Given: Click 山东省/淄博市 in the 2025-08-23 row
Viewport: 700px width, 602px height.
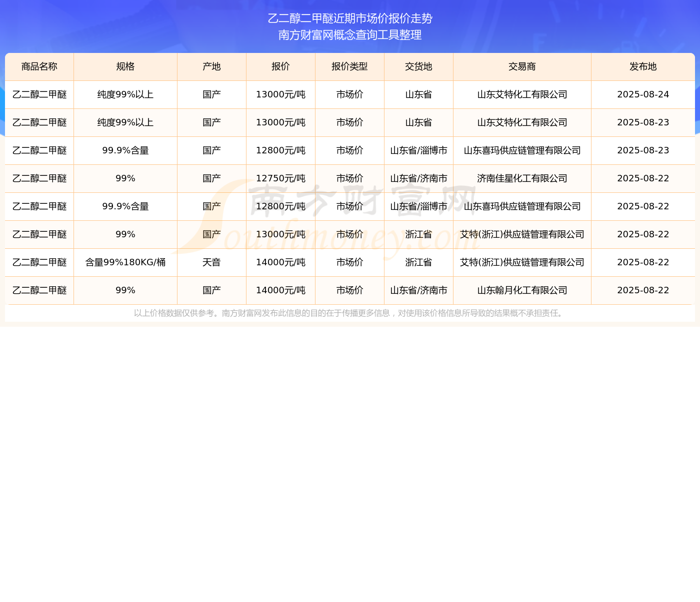Looking at the screenshot, I should pyautogui.click(x=418, y=150).
